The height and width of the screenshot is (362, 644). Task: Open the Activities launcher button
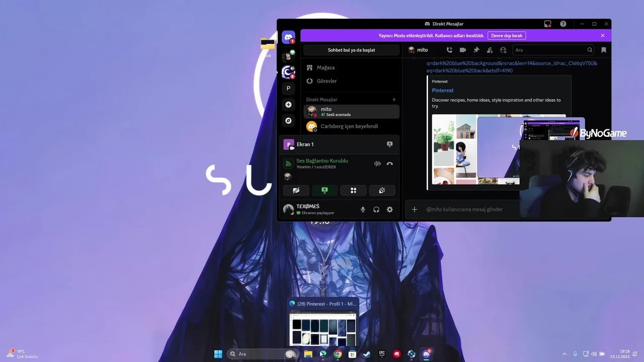pyautogui.click(x=353, y=190)
